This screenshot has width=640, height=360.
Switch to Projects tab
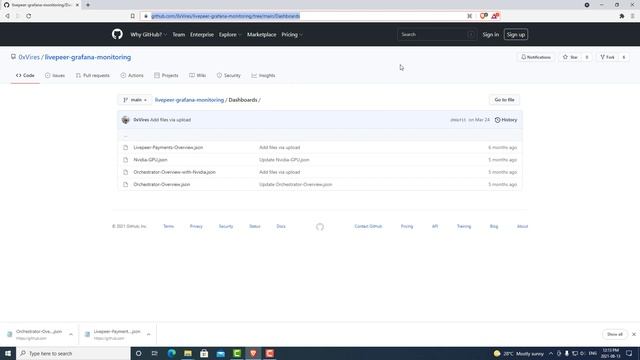[166, 76]
